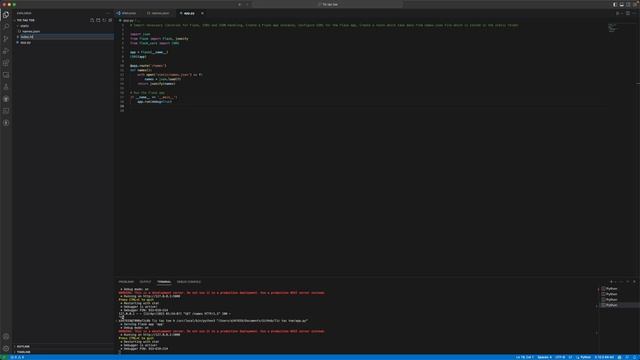The width and height of the screenshot is (640, 360).
Task: Click the go back arrow in title bar
Action: point(240,4)
